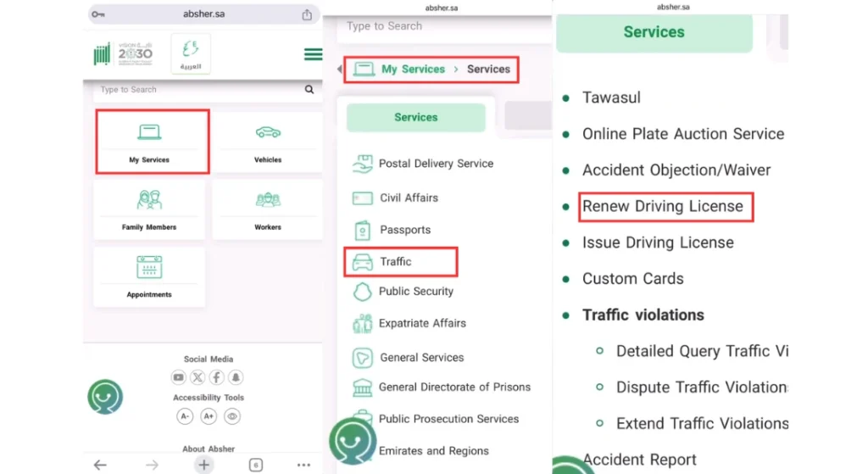
Task: Open General Directorate of Prisons
Action: click(x=441, y=387)
